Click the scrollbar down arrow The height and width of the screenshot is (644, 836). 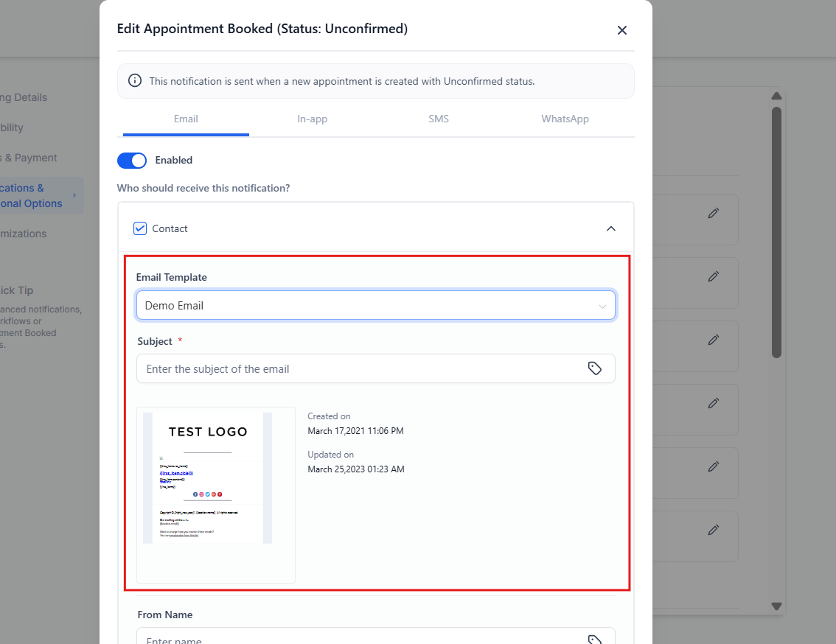(x=776, y=606)
